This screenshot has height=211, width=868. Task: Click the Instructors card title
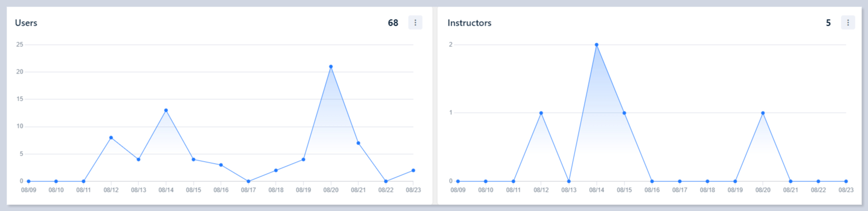coord(469,23)
